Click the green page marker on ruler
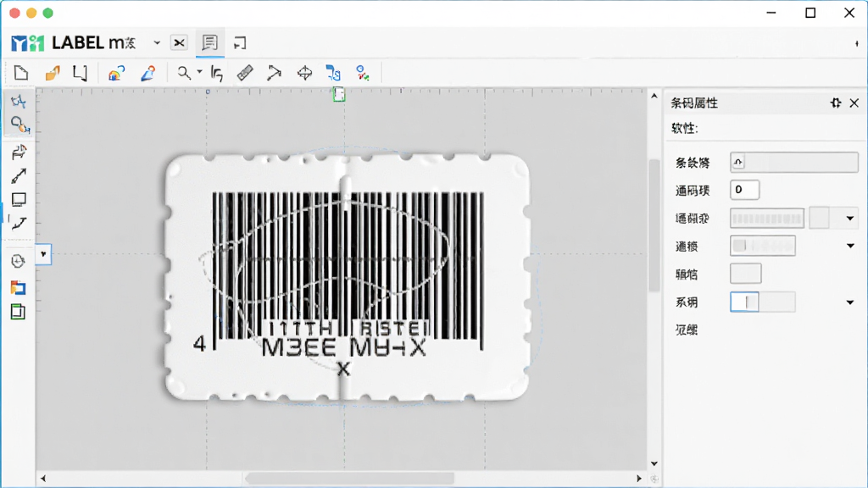Screen dimensions: 868x488 [x=339, y=95]
